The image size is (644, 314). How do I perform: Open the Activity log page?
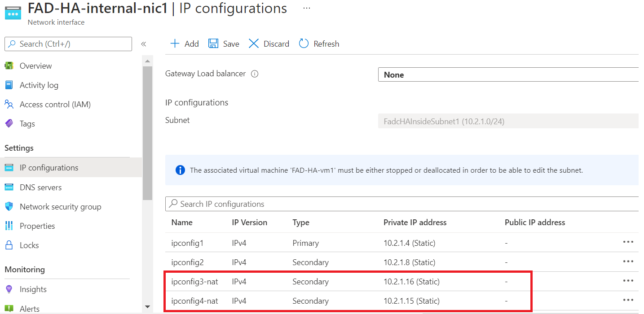39,85
